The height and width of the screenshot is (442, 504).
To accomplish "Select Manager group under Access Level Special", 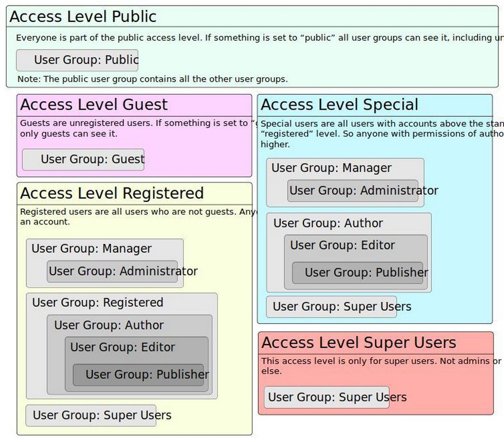I will [x=332, y=168].
